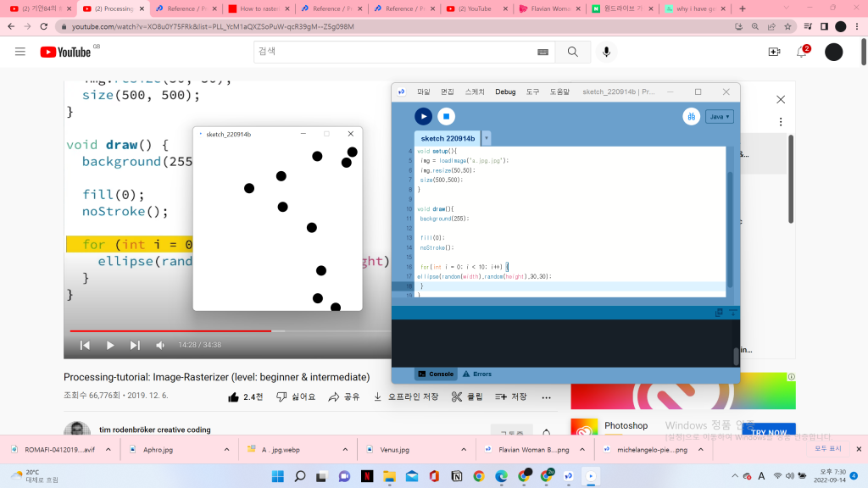Click the YouTube search input field
The image size is (868, 488).
[x=395, y=52]
